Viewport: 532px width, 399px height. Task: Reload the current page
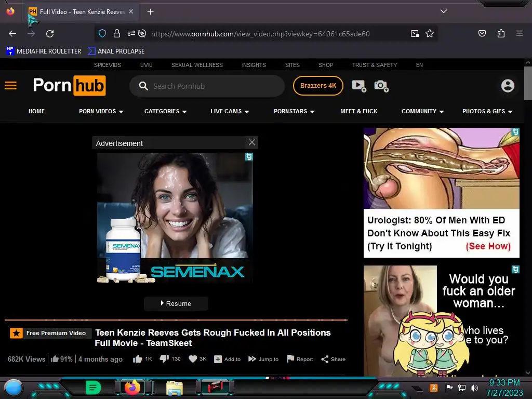[x=50, y=34]
